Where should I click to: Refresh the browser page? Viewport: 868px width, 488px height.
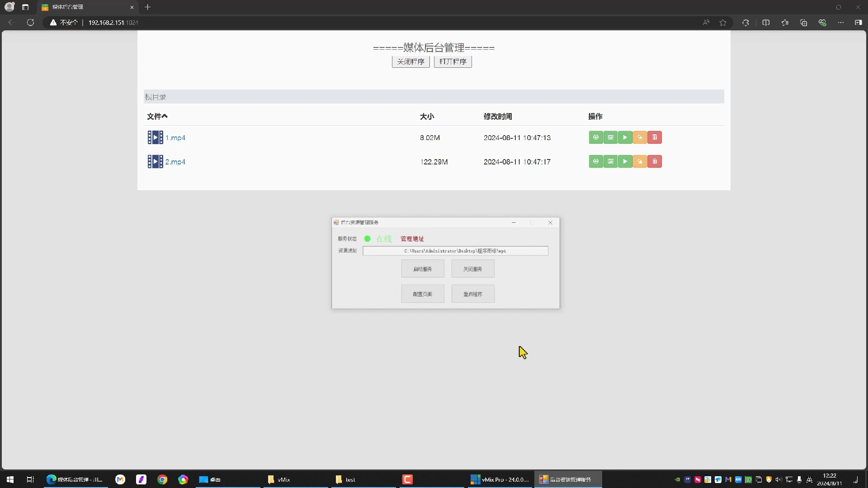pos(30,23)
